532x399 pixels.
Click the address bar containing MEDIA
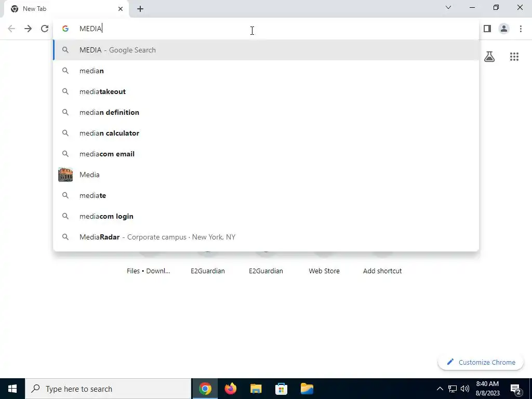click(266, 29)
